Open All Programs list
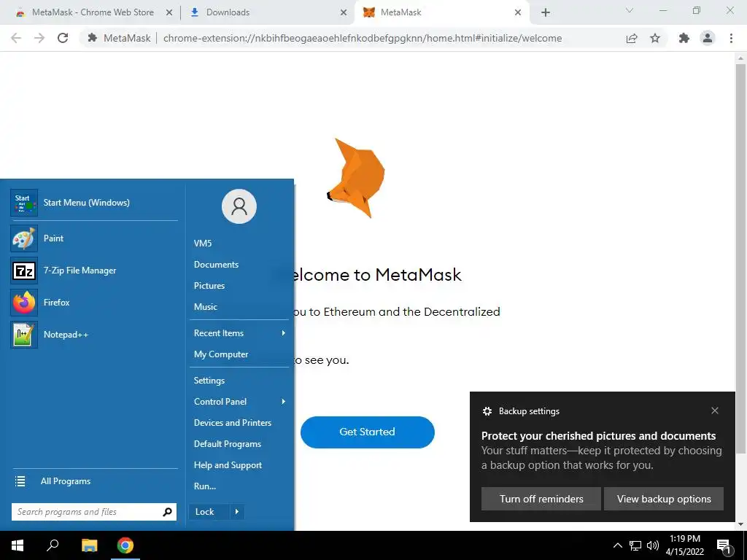 [65, 481]
